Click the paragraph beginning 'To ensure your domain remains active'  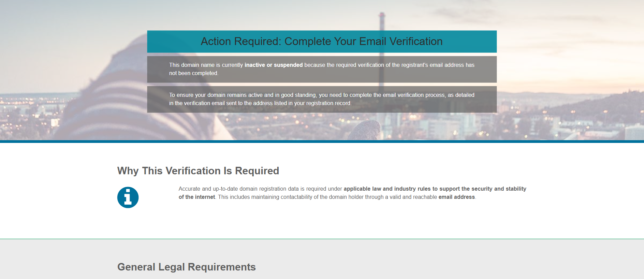[x=322, y=99]
